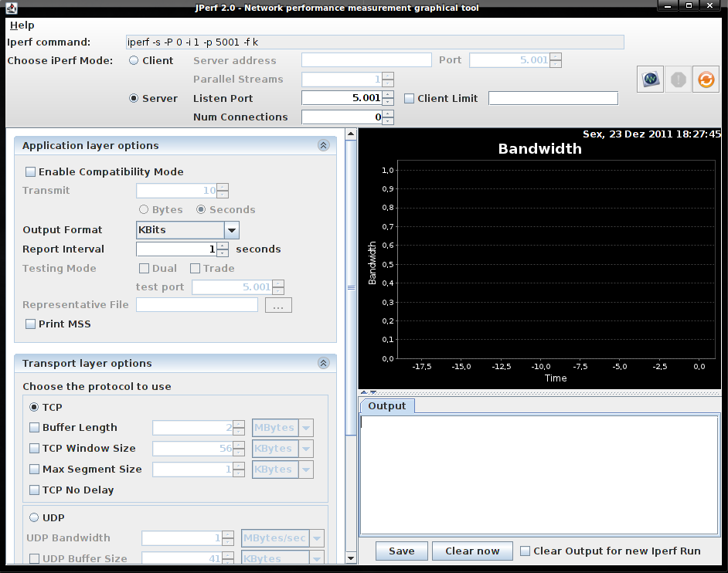Image resolution: width=728 pixels, height=573 pixels.
Task: Enable the Client Limit checkbox
Action: pyautogui.click(x=409, y=98)
